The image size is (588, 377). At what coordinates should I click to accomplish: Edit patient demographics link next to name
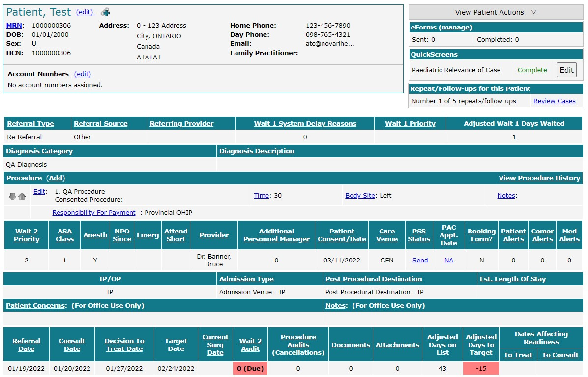tap(85, 12)
